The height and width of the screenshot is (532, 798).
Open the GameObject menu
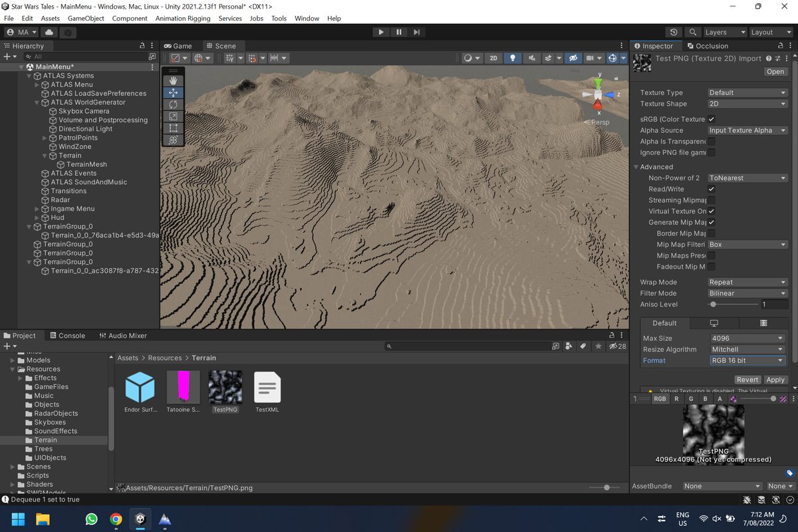point(86,18)
